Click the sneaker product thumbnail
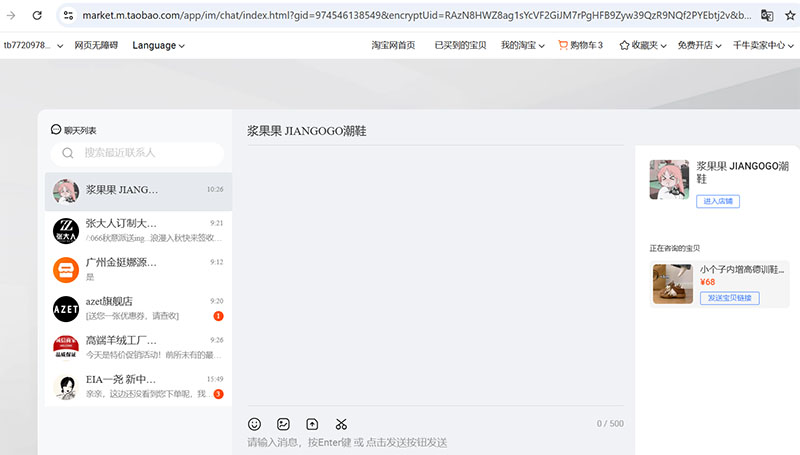 (x=672, y=284)
